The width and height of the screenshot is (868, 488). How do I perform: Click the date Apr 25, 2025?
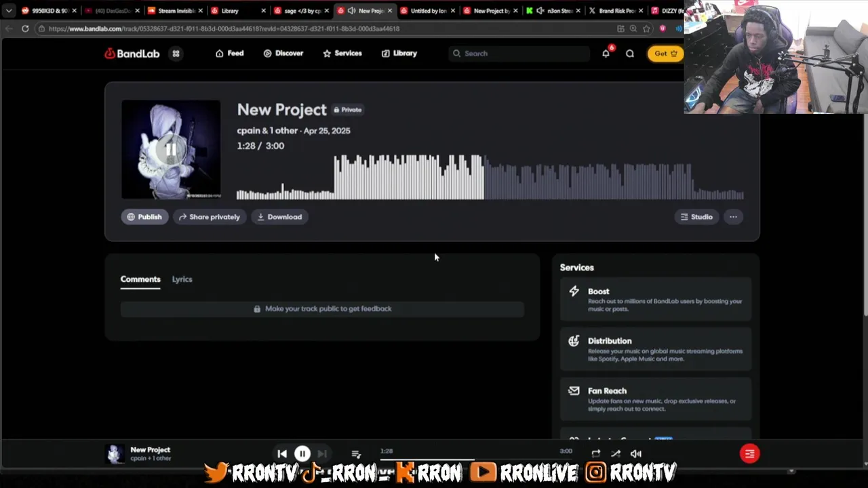pos(327,131)
